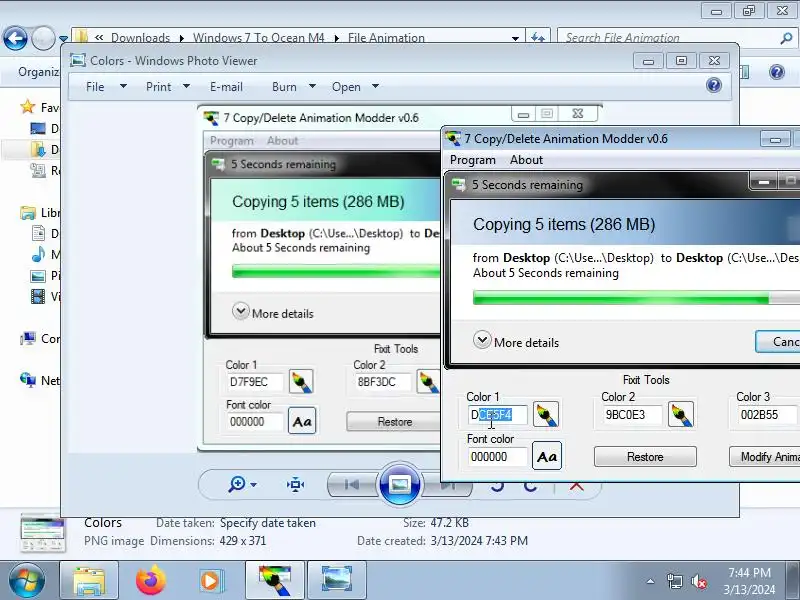This screenshot has height=600, width=800.
Task: Expand the address bar history dropdown
Action: pos(515,38)
